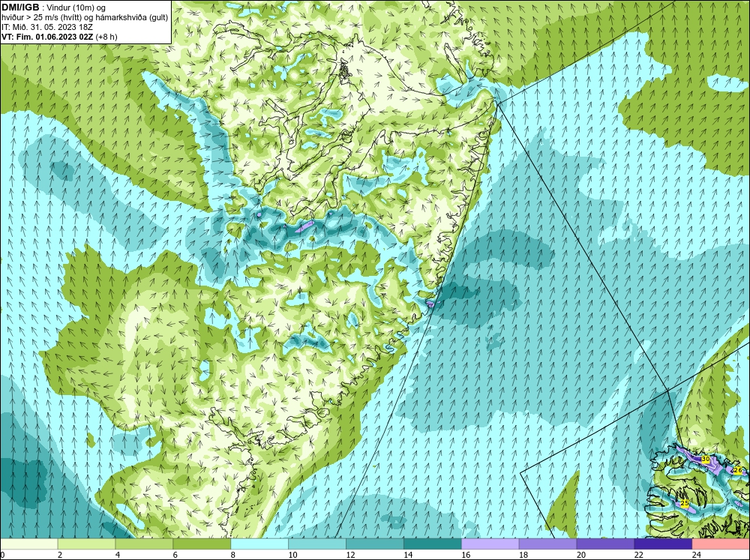This screenshot has height=560, width=750.
Task: Click the '2' scale label
Action: 60,555
